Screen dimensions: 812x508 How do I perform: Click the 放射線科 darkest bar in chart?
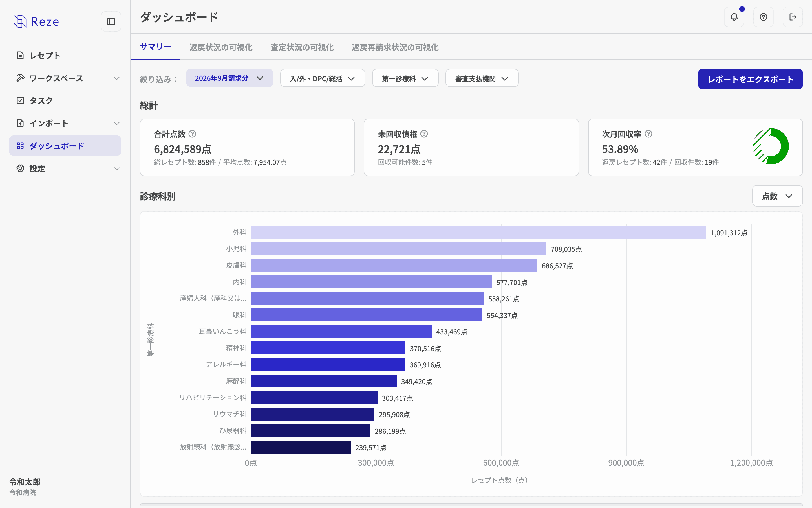[301, 447]
